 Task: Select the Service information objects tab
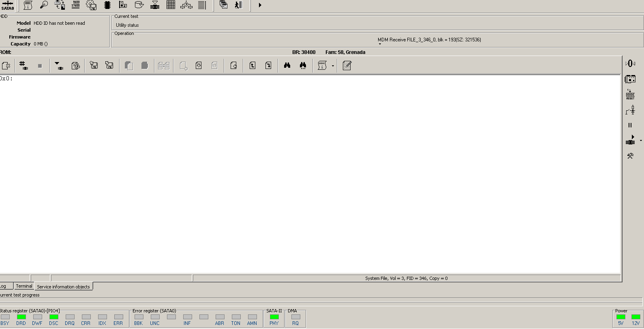63,286
